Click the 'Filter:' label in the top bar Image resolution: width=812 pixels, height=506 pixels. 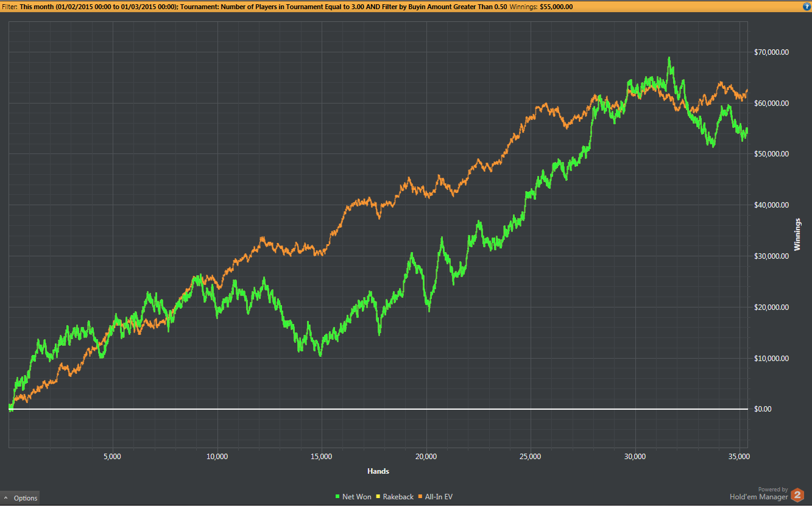pos(10,7)
